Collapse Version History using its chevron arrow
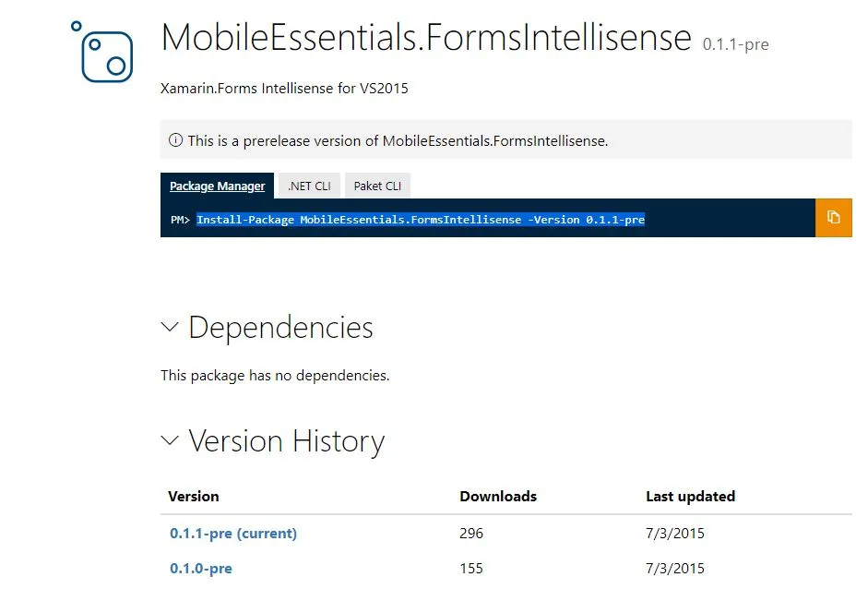 [x=170, y=440]
